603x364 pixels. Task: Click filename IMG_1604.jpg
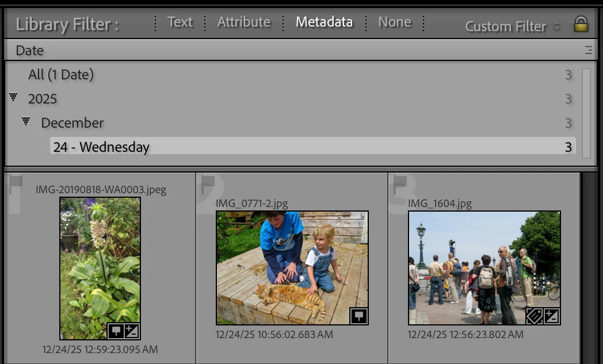click(x=440, y=204)
